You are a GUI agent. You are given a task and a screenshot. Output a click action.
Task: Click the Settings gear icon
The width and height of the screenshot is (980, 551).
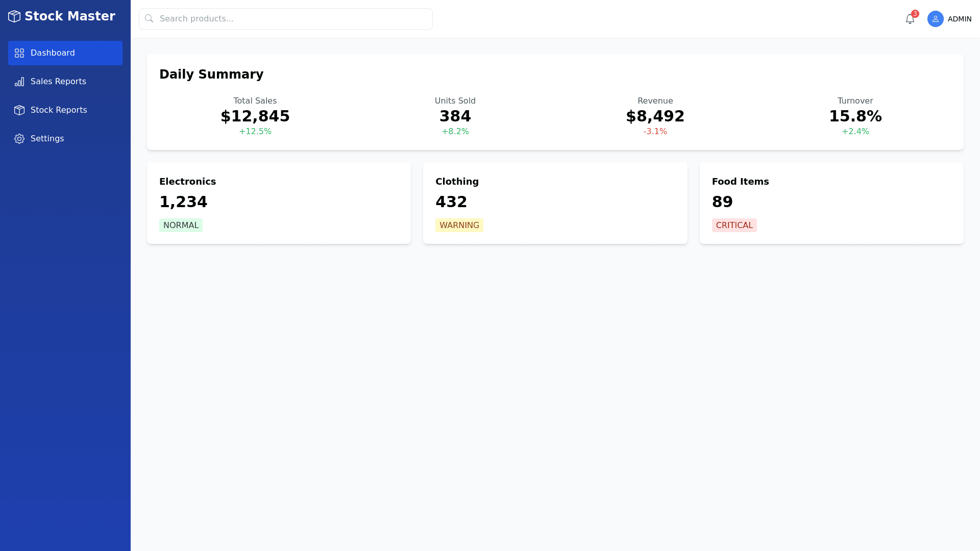coord(19,139)
